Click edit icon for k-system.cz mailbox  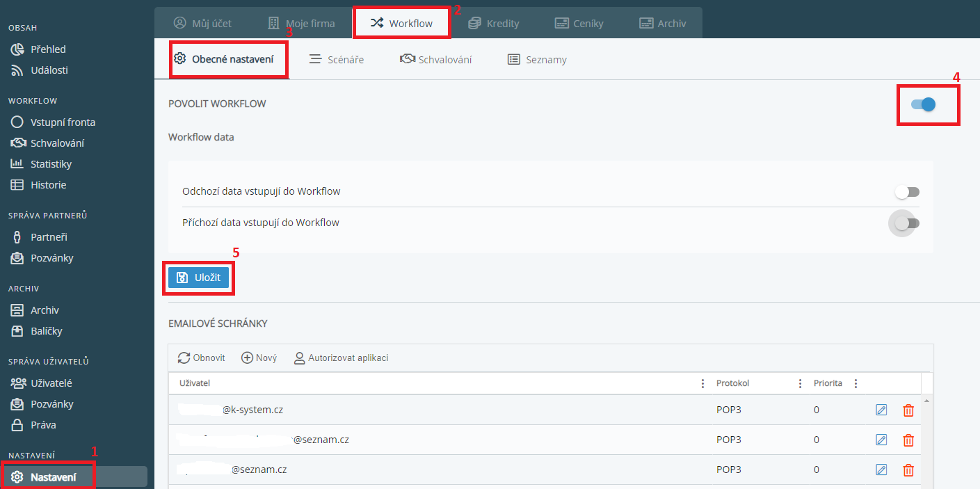(881, 410)
